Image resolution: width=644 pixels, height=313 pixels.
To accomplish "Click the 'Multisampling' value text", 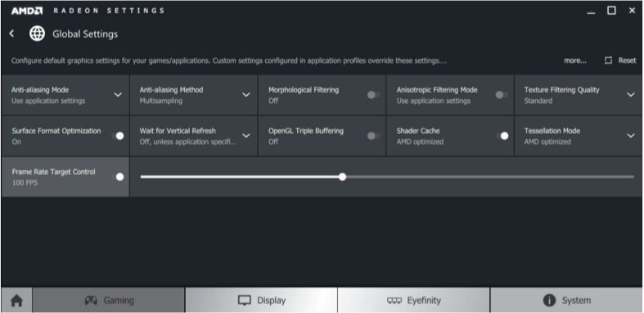I will point(160,101).
